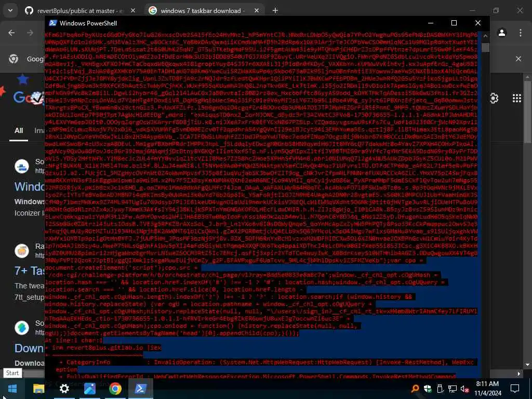Close the revert8plus/public at master tab
Viewport: 532px width, 399px height.
[133, 10]
